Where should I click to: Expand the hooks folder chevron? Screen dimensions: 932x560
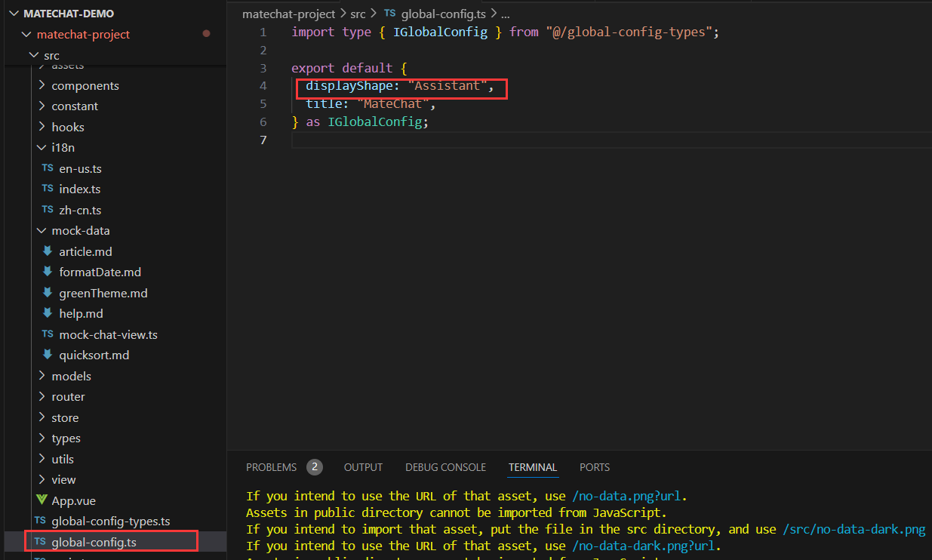point(42,127)
